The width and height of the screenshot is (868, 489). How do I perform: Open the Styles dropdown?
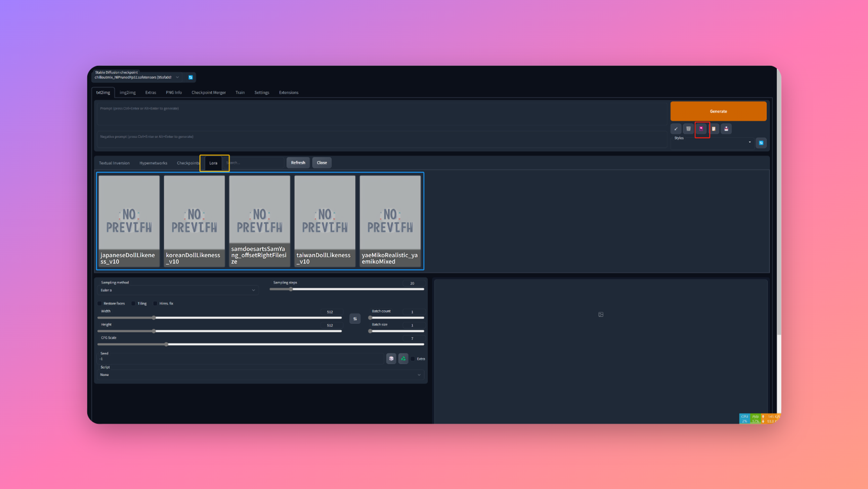tap(713, 143)
